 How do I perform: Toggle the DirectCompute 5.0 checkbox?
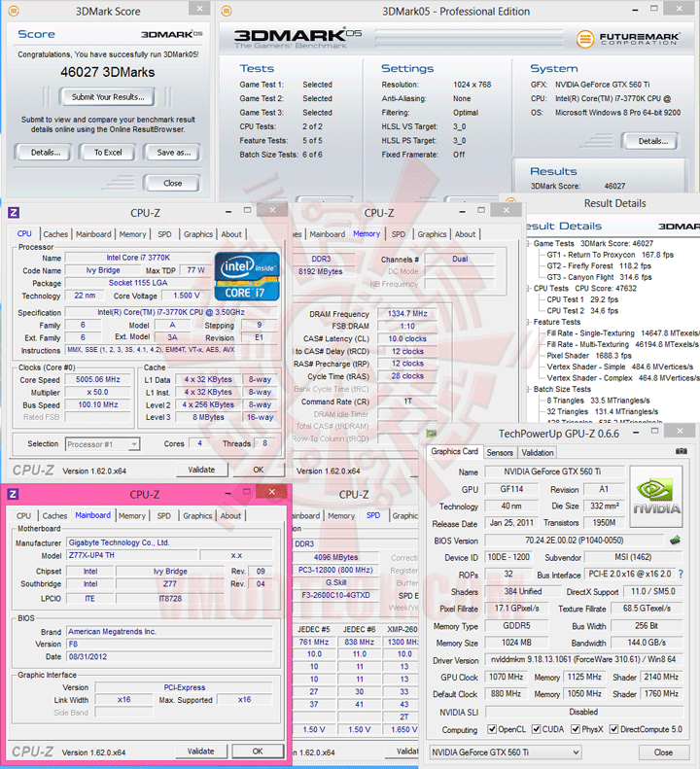[x=613, y=729]
